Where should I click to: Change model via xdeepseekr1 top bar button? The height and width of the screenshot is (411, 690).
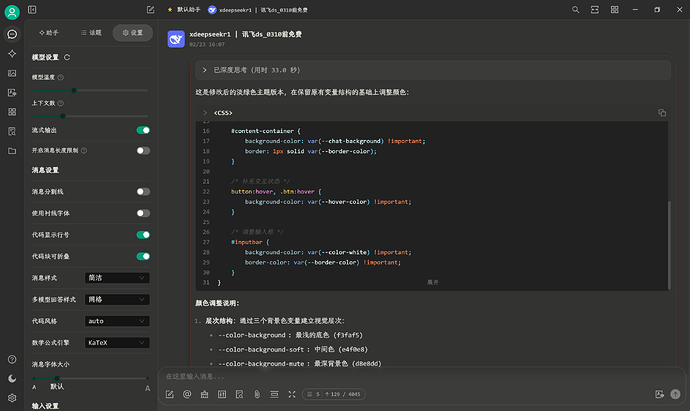click(258, 10)
